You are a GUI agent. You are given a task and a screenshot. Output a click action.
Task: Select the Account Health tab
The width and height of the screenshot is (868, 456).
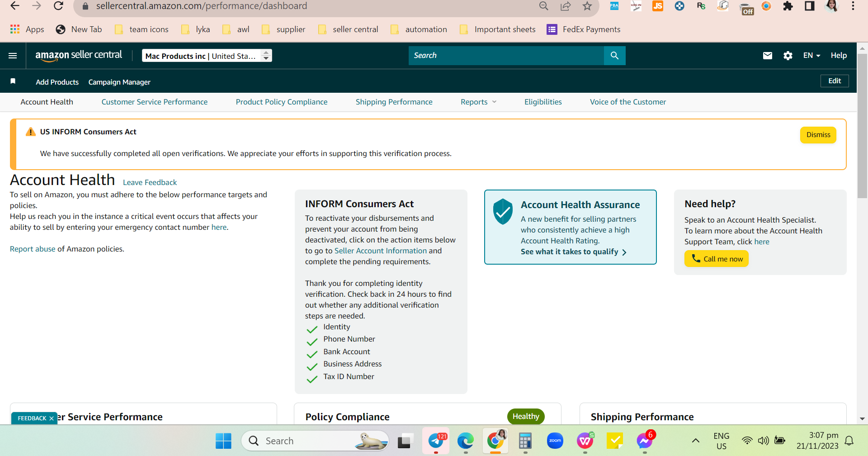tap(47, 102)
